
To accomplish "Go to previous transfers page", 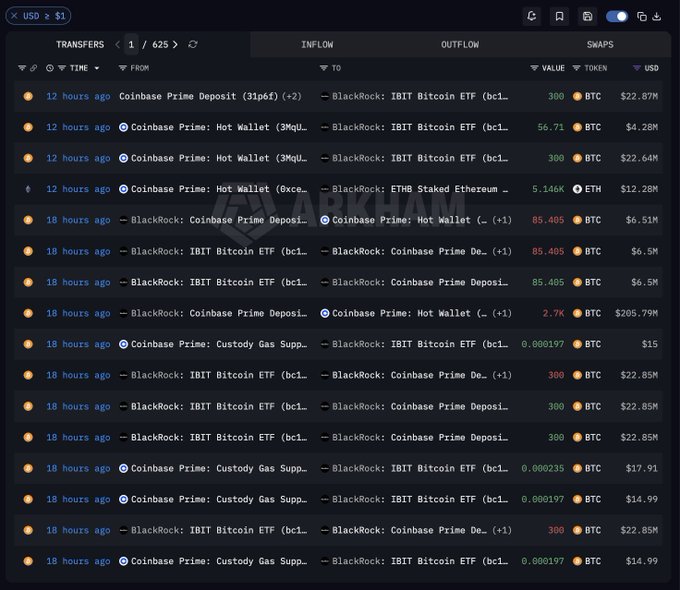I will tap(117, 44).
